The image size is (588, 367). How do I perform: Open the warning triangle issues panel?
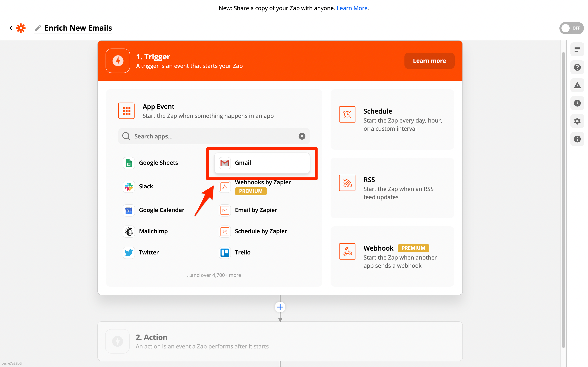(x=577, y=85)
